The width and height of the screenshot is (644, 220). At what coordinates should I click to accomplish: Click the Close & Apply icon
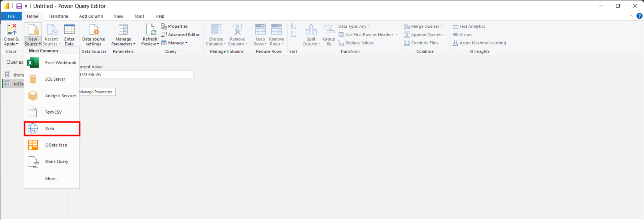12,30
